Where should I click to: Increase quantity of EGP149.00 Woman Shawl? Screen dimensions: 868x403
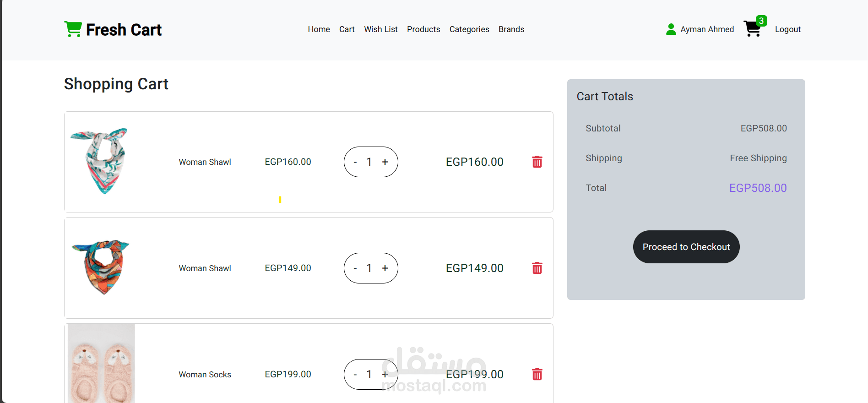tap(385, 268)
